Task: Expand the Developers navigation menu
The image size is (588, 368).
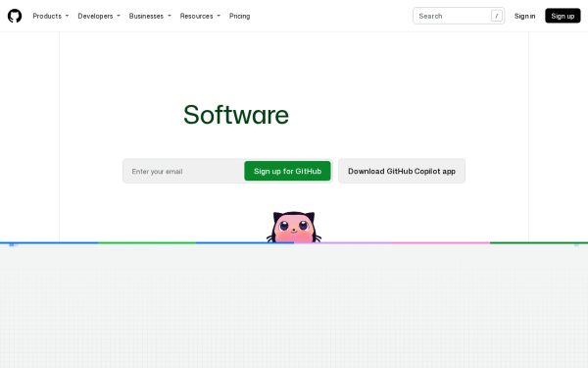Action: (99, 16)
